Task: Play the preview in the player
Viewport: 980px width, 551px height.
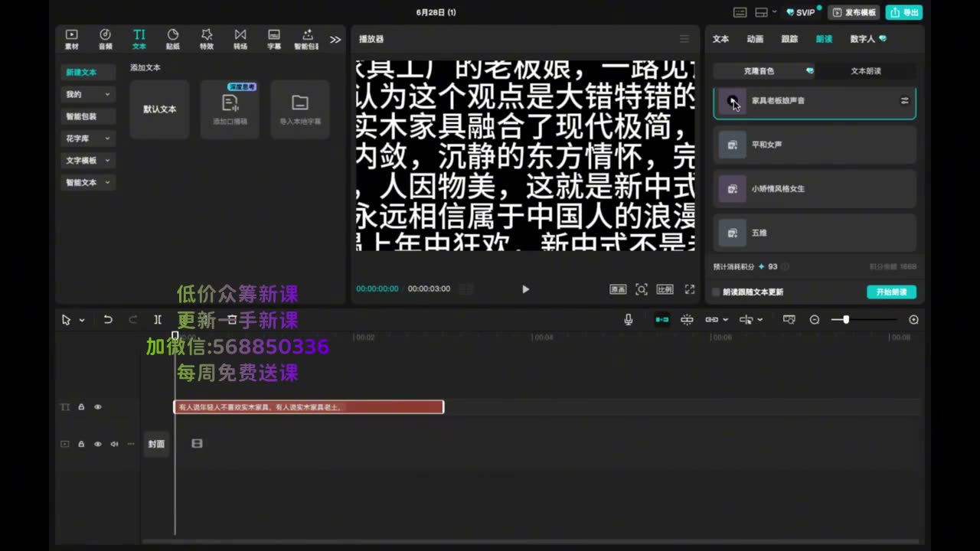Action: (525, 289)
